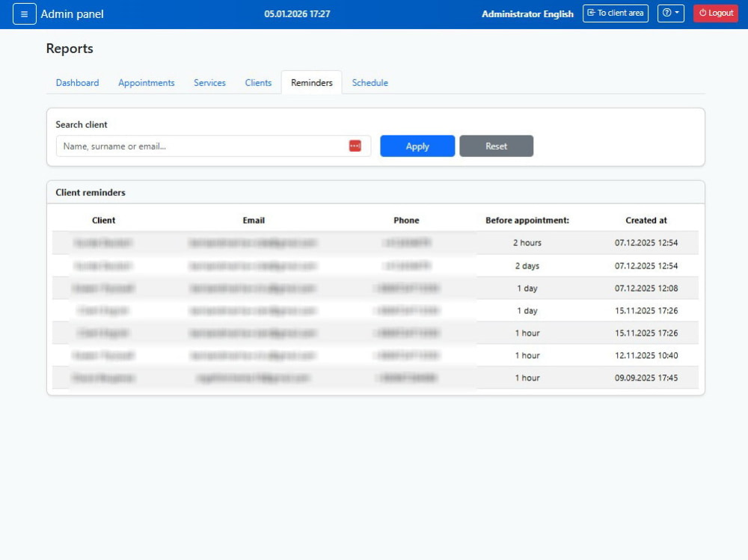Switch to the Dashboard tab

(x=77, y=82)
